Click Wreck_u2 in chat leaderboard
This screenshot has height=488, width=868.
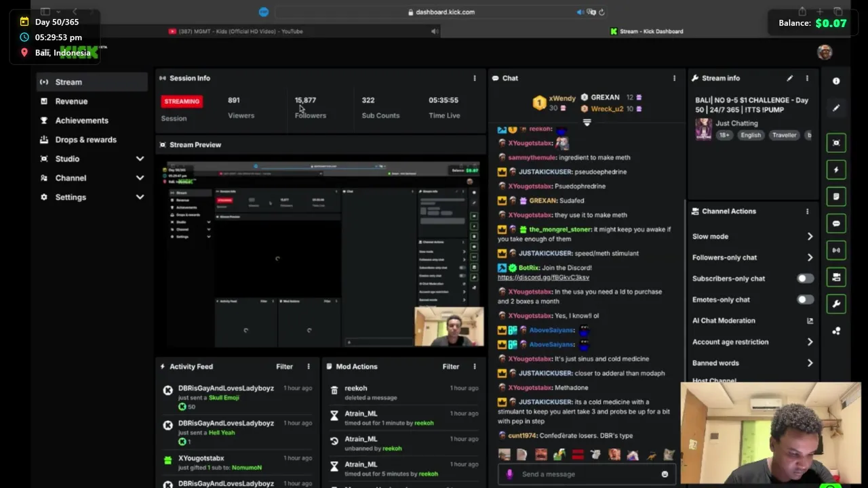607,108
